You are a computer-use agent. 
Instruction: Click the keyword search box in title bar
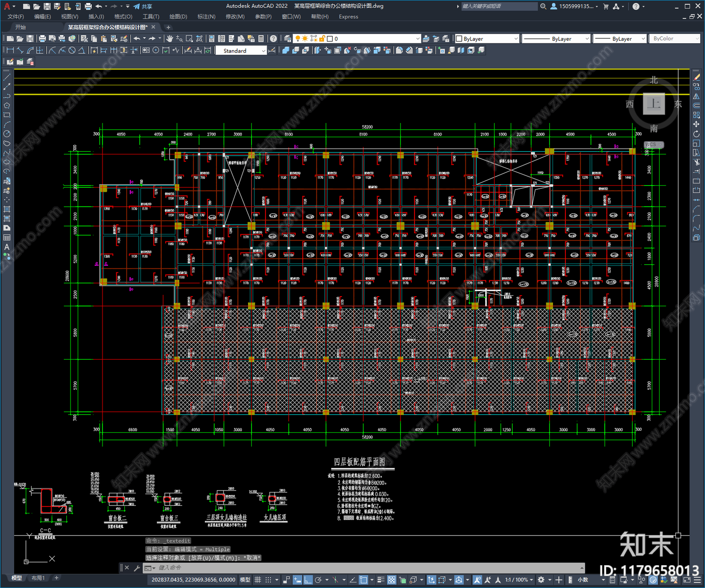[499, 6]
